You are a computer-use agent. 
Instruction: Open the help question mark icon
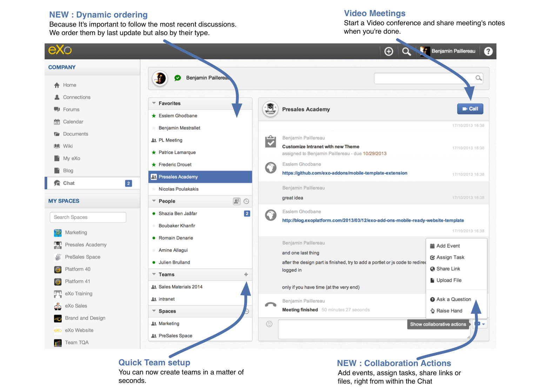pos(488,52)
